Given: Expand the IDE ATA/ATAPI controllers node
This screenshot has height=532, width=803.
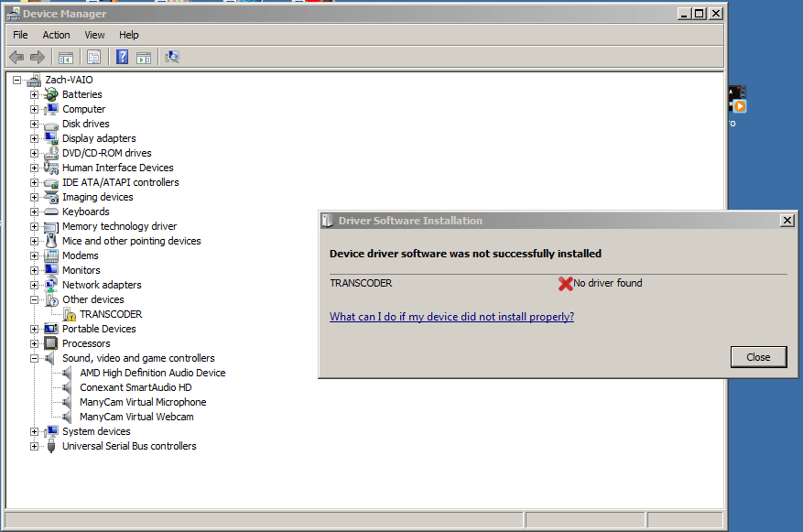Looking at the screenshot, I should pos(34,183).
